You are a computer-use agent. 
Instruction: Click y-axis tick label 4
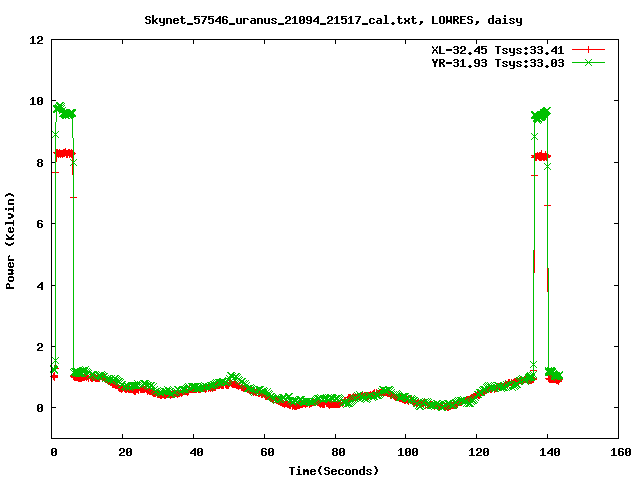point(40,286)
